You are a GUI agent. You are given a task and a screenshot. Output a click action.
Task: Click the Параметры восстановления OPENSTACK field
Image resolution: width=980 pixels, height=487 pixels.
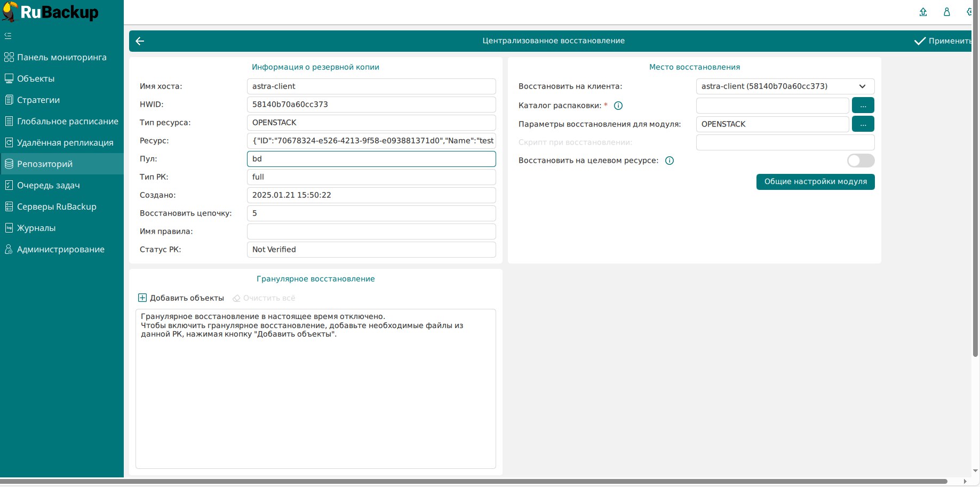[x=772, y=124]
